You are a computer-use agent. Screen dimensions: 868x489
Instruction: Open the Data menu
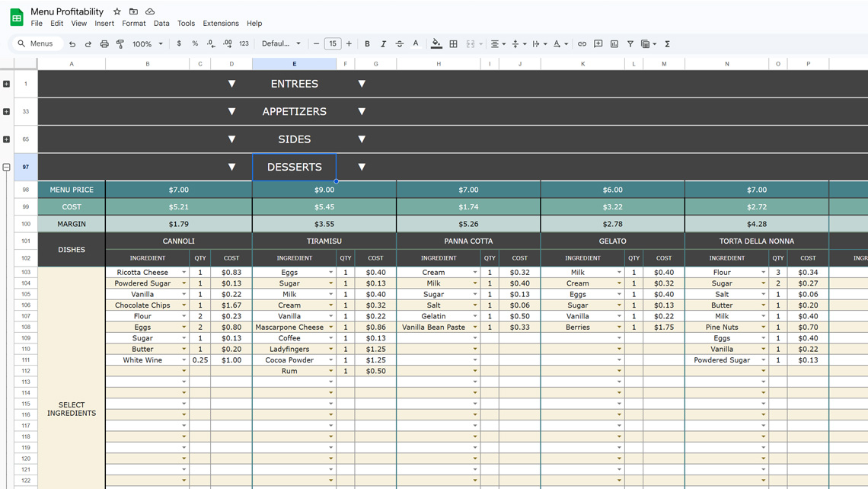[x=161, y=24]
